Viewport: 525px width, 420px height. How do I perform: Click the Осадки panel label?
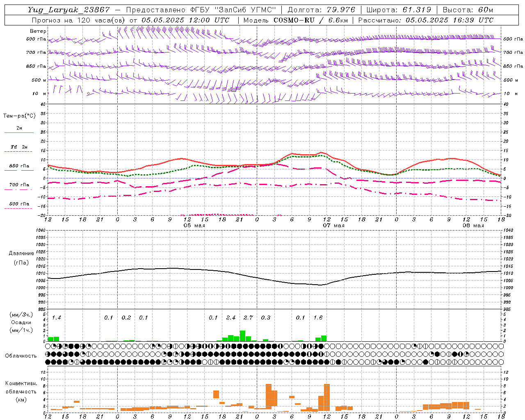click(21, 322)
